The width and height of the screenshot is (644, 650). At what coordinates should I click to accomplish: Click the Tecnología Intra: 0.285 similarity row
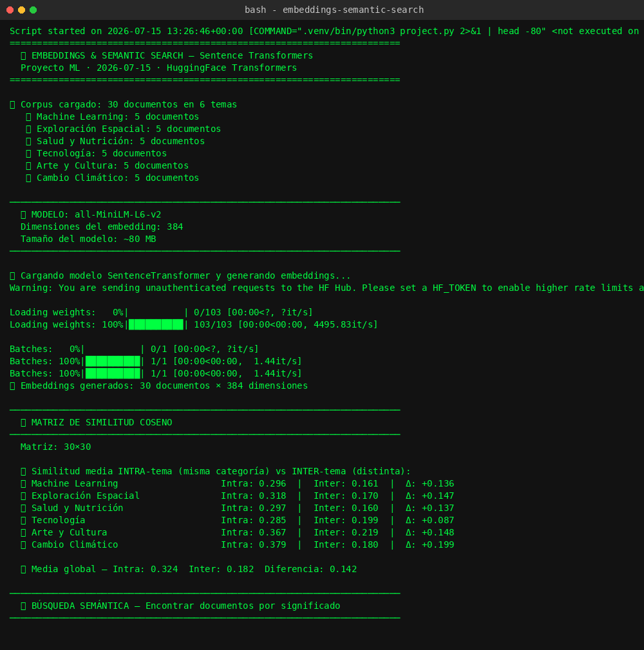pos(238,520)
